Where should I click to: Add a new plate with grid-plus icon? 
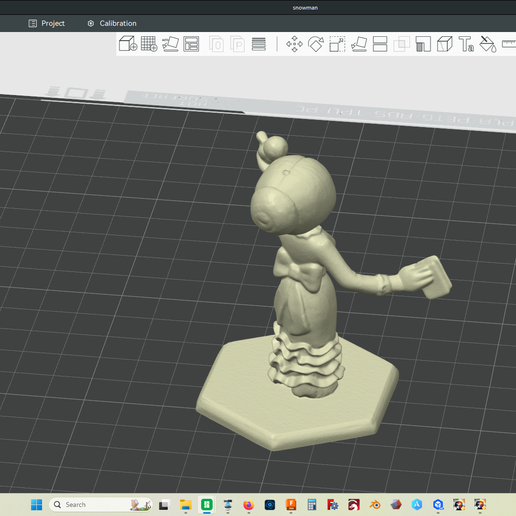[149, 44]
